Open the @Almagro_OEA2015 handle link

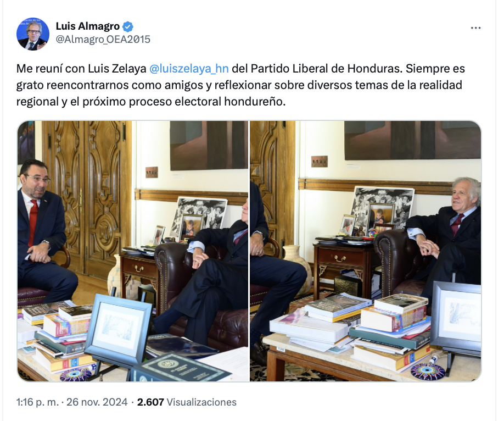tap(103, 39)
